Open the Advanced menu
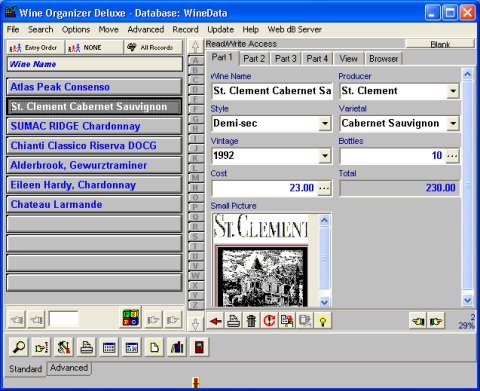 click(x=146, y=29)
